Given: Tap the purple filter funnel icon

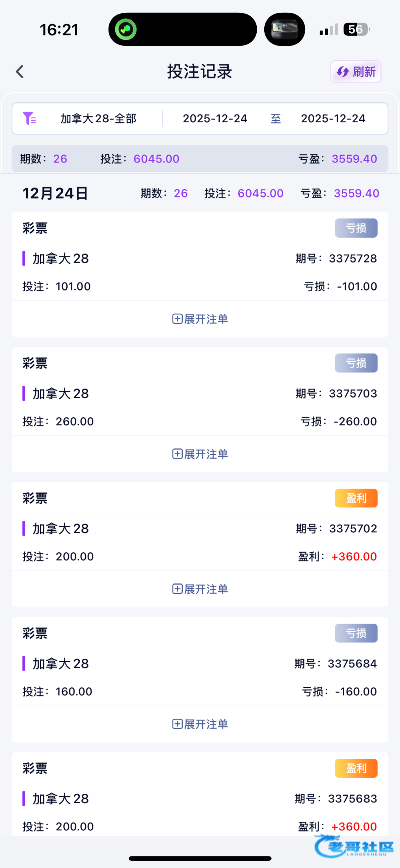Looking at the screenshot, I should point(29,118).
